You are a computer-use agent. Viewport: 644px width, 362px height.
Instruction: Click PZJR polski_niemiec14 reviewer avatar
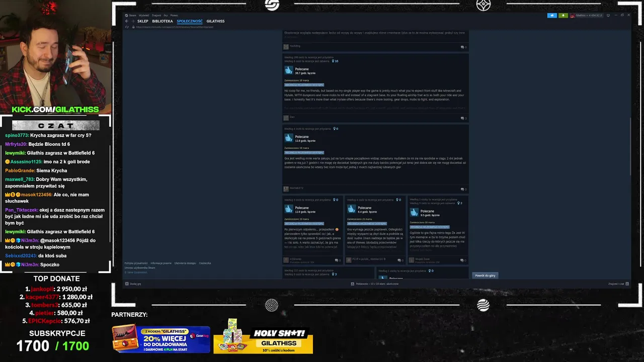[349, 260]
